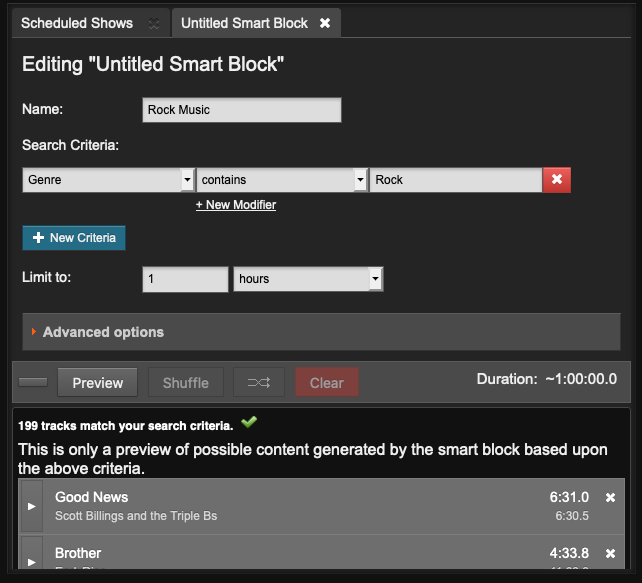642x583 pixels.
Task: Click the + New Modifier link
Action: click(x=236, y=205)
